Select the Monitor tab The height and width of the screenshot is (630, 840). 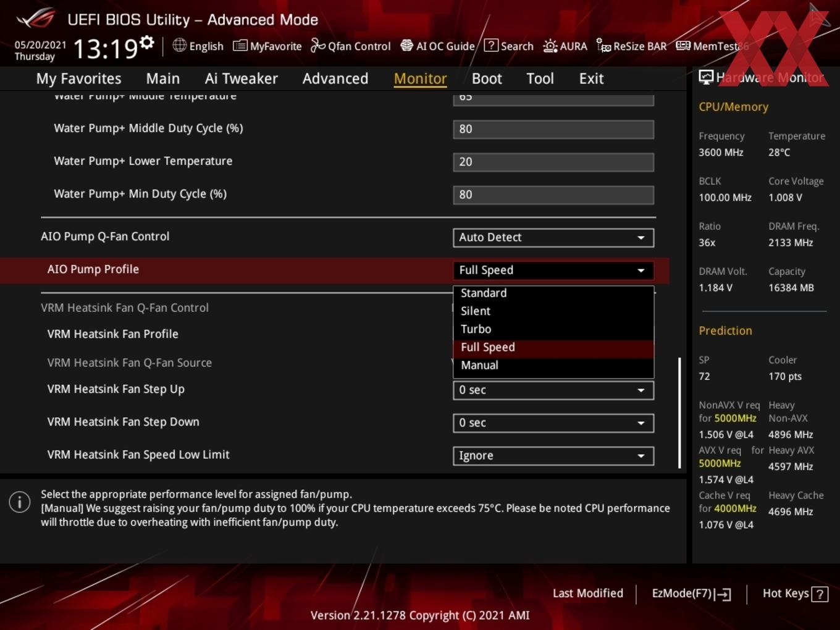(420, 78)
